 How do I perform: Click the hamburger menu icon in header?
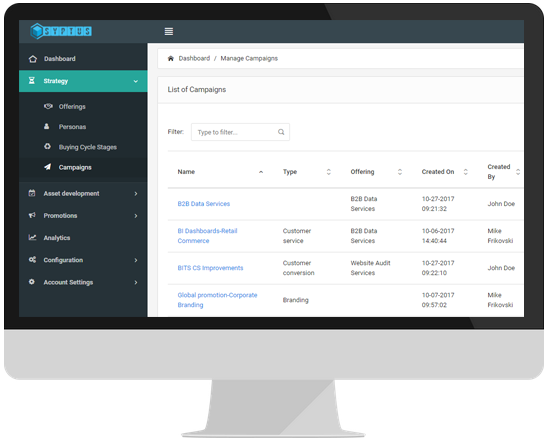coord(169,32)
